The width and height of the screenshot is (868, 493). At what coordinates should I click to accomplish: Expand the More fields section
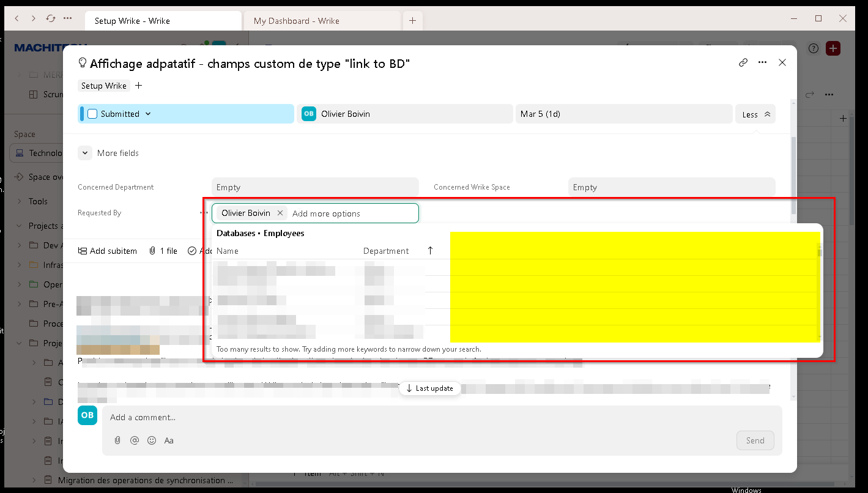click(85, 153)
